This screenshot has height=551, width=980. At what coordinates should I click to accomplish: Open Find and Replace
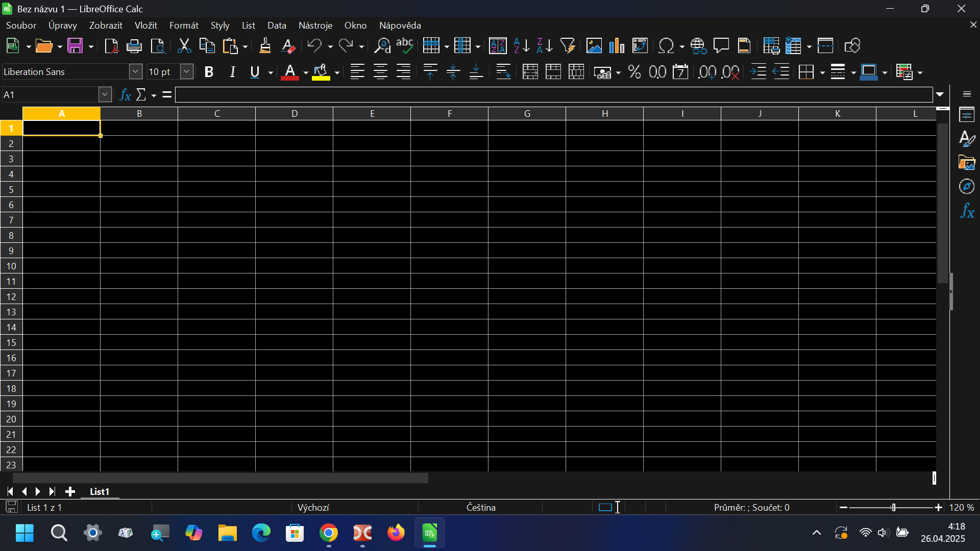point(382,46)
